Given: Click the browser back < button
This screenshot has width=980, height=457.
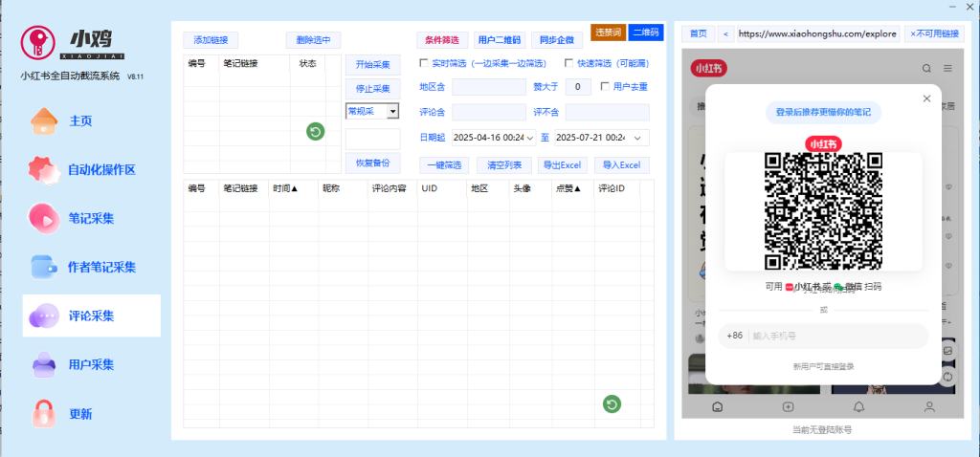Looking at the screenshot, I should 725,33.
